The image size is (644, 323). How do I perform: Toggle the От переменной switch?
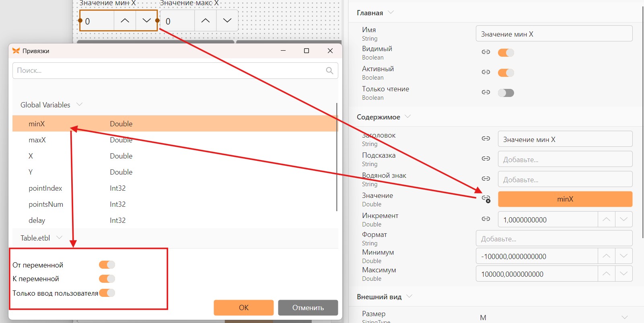(107, 265)
